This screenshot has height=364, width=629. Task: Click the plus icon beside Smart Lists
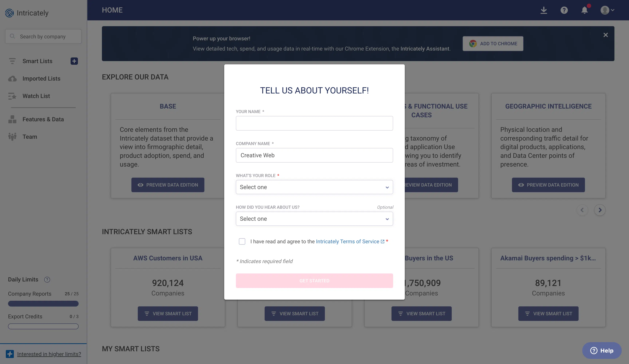pos(74,61)
